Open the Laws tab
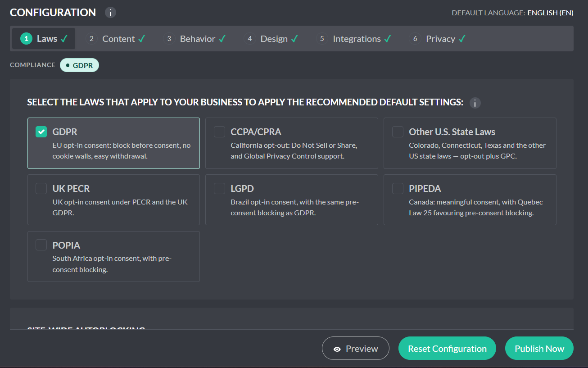This screenshot has width=588, height=368. pos(44,39)
